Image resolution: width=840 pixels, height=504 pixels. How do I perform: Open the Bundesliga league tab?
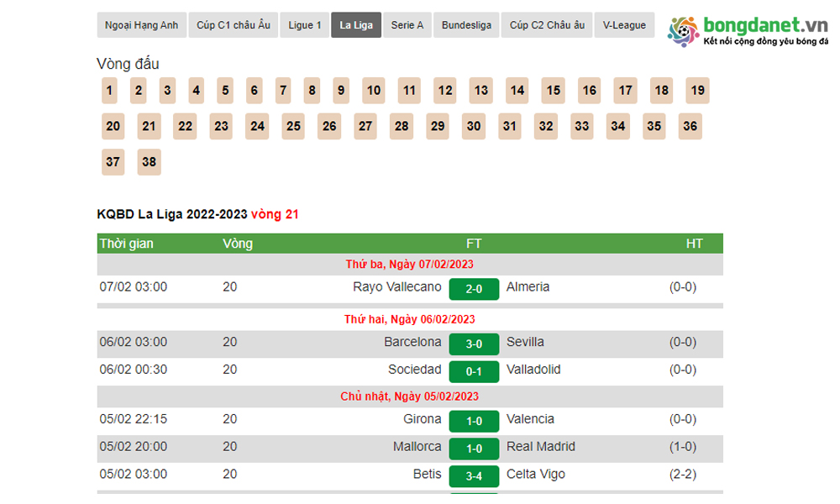click(x=466, y=25)
